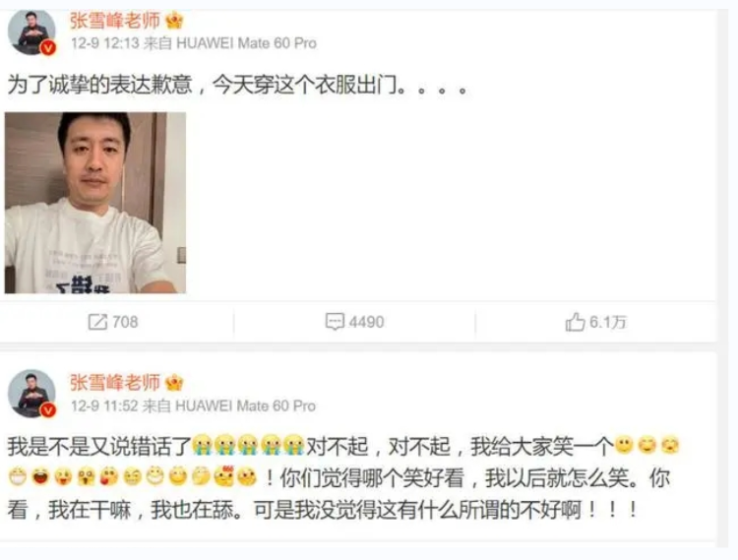Click HUAWEI Mate 60 Pro source on the lower post
Image resolution: width=738 pixels, height=560 pixels.
click(x=245, y=405)
